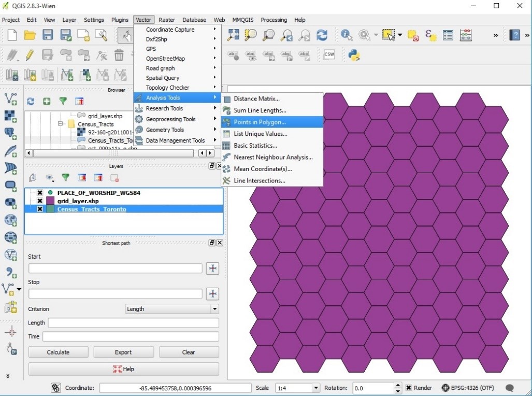The width and height of the screenshot is (532, 396).
Task: Click the Save Project icon
Action: (47, 35)
